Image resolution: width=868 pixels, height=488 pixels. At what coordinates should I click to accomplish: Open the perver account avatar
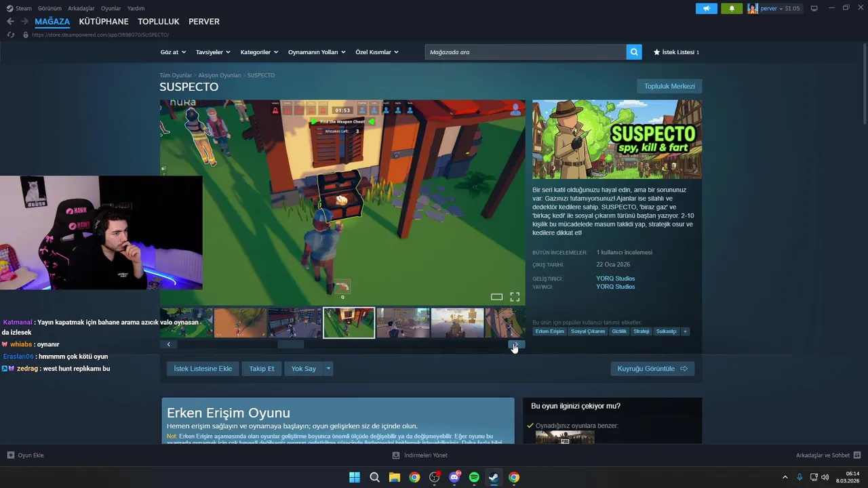pyautogui.click(x=753, y=9)
